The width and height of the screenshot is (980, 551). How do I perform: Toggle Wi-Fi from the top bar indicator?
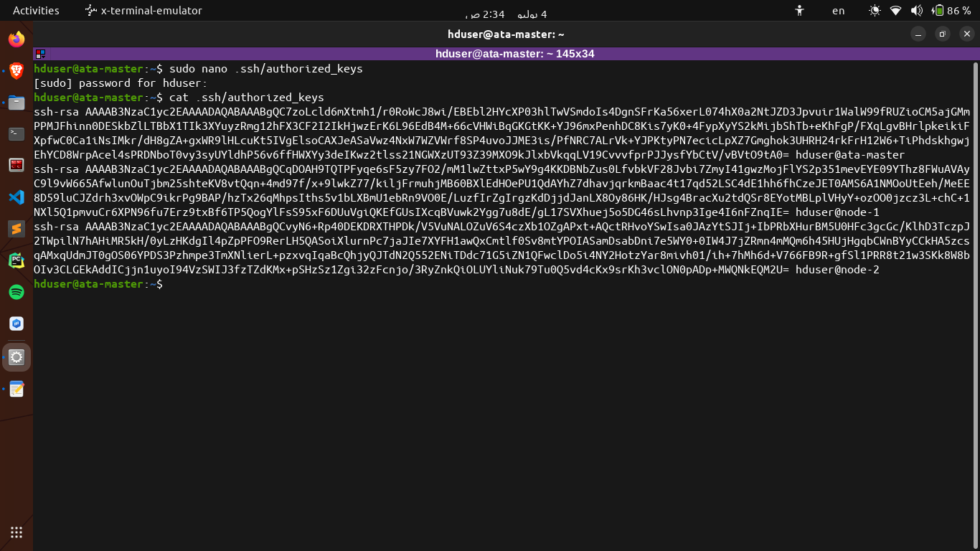(894, 10)
